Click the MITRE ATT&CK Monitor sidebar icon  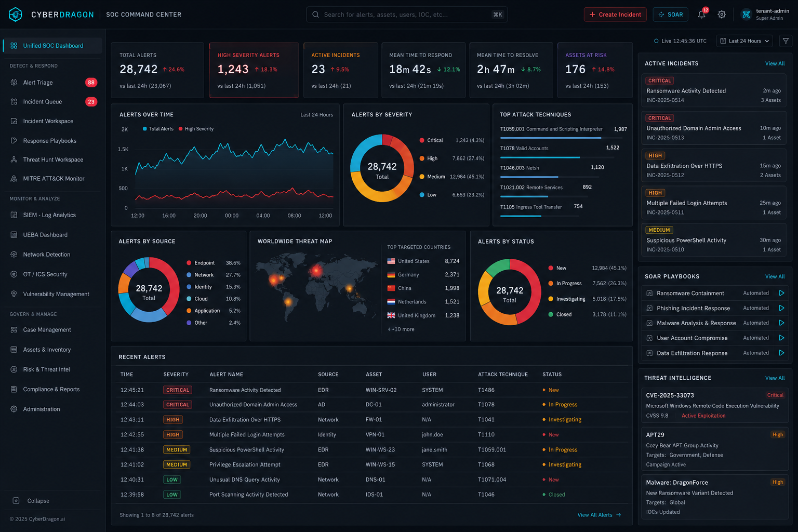pyautogui.click(x=14, y=179)
